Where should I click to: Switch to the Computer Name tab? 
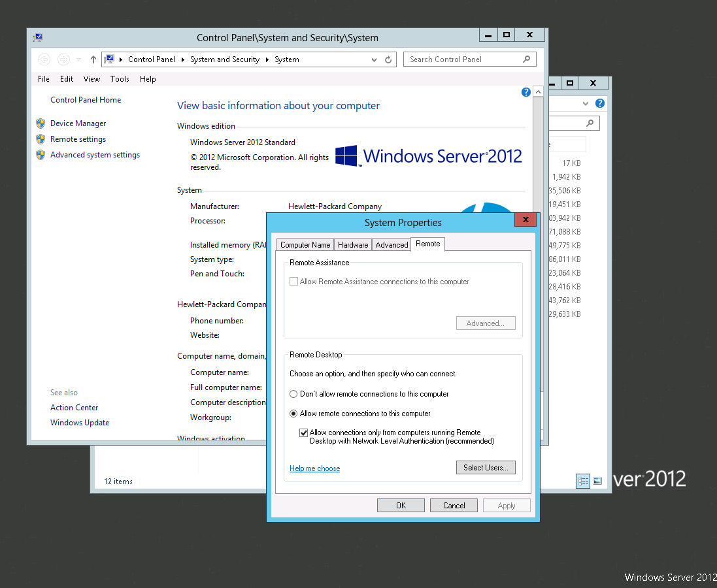tap(305, 244)
